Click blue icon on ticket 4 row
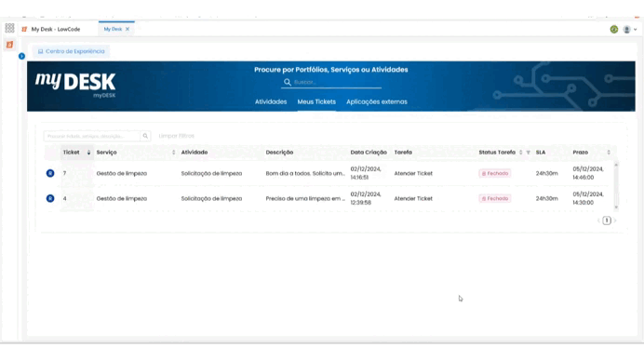 tap(50, 198)
